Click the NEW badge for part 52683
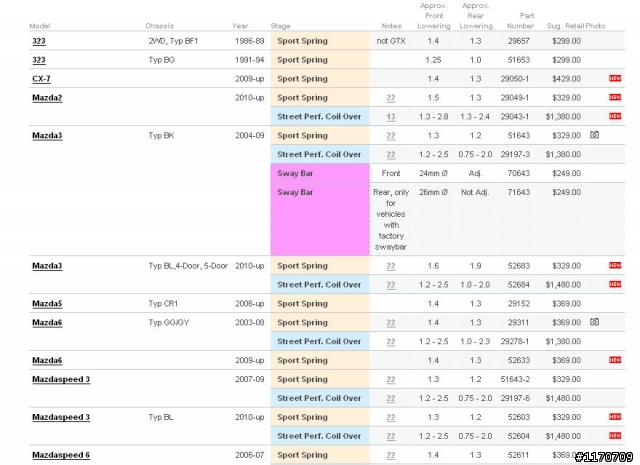 tap(615, 265)
